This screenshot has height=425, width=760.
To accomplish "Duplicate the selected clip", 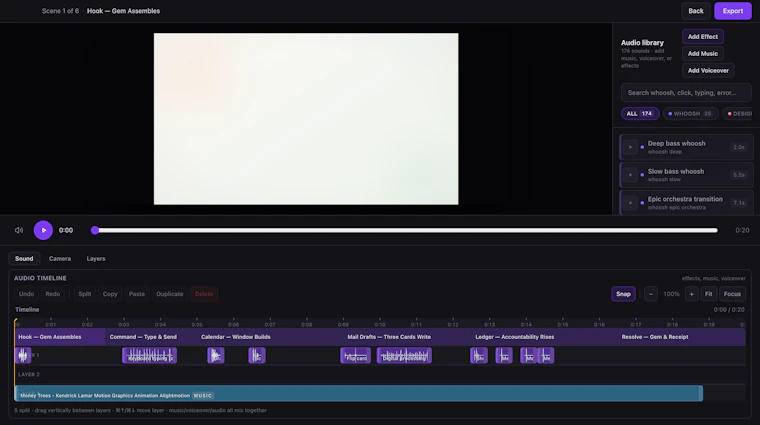I will pos(170,294).
